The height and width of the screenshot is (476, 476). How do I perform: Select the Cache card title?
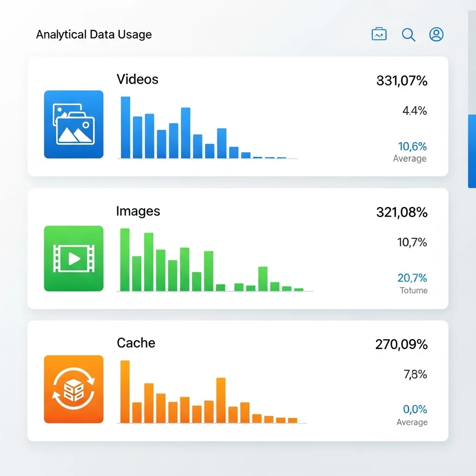point(136,343)
